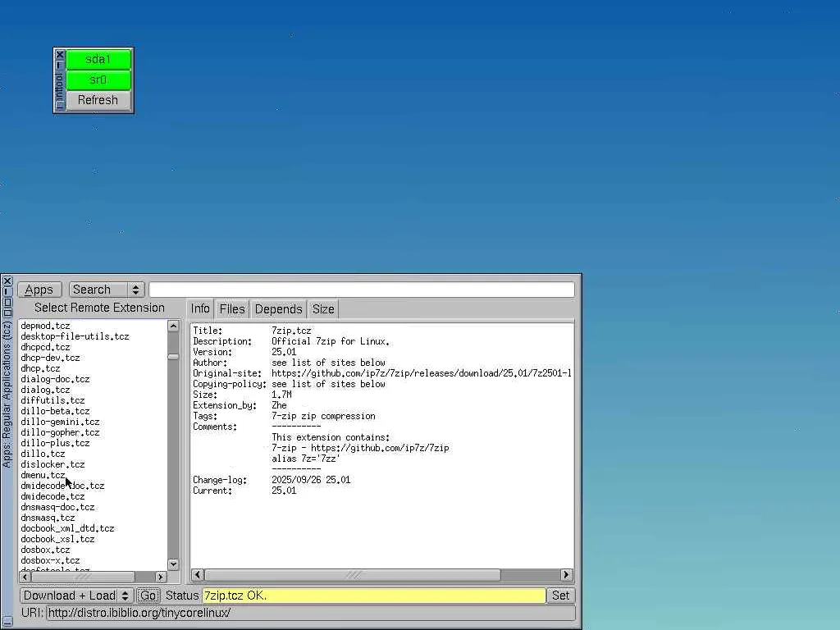Click the info pane horizontal scrollbar thumb
The image size is (840, 630).
point(353,575)
